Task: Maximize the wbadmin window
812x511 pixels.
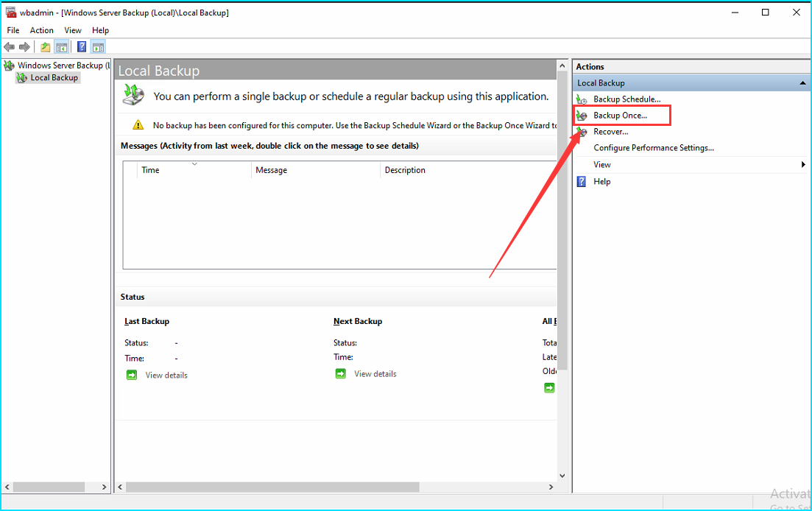Action: (766, 13)
